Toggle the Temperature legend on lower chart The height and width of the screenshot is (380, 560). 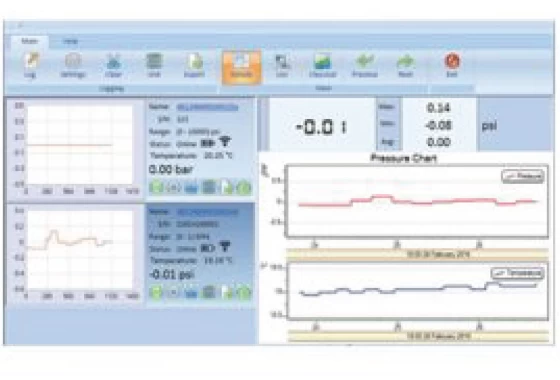pyautogui.click(x=518, y=273)
